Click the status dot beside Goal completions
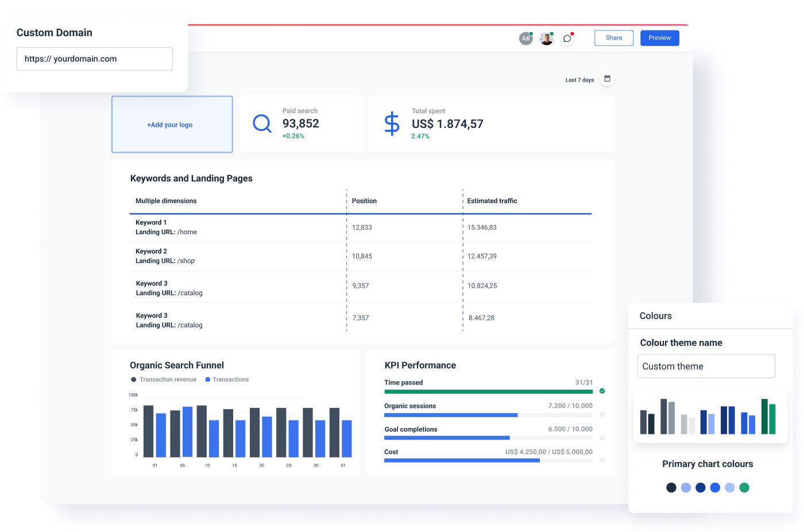The height and width of the screenshot is (532, 804). tap(602, 438)
